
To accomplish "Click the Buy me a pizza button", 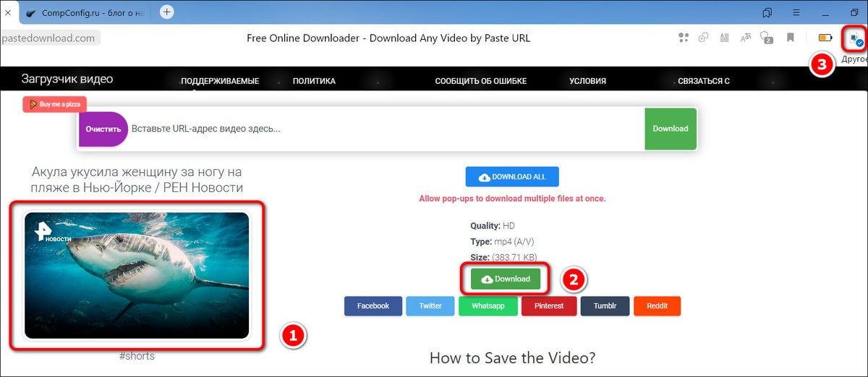I will (54, 104).
